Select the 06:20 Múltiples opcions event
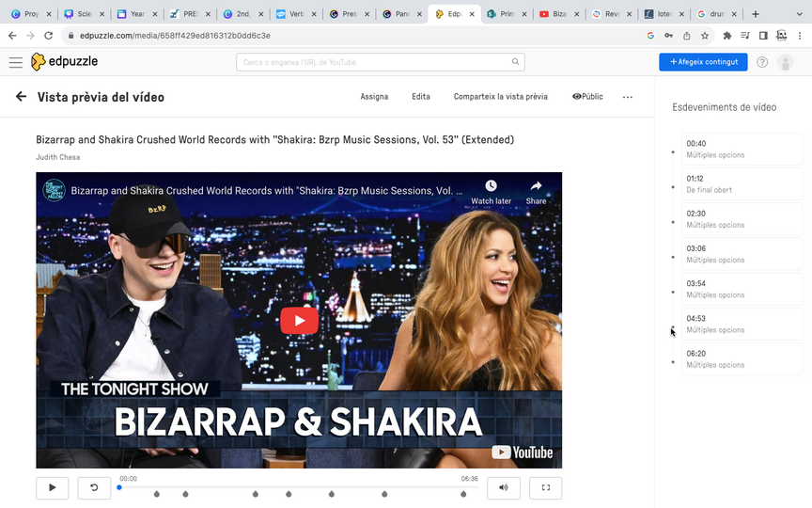This screenshot has width=812, height=508. tap(742, 358)
